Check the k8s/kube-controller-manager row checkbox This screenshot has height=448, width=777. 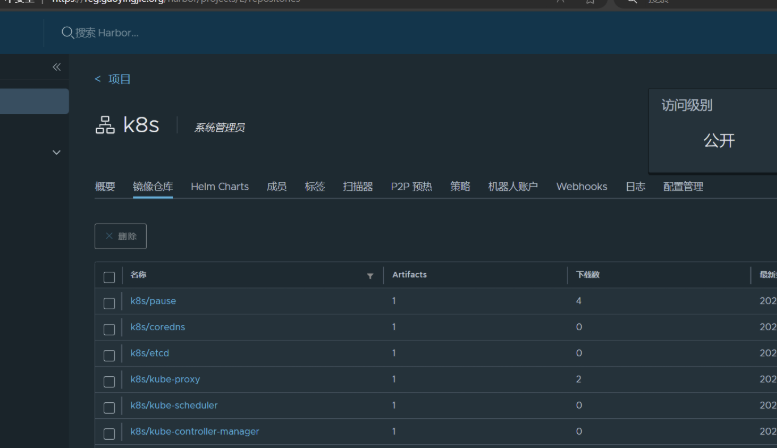(x=109, y=434)
